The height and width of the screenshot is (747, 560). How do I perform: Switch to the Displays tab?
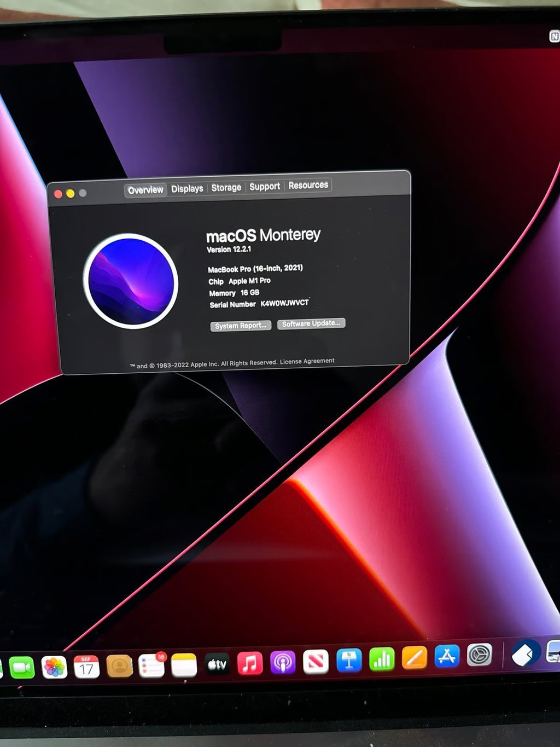(187, 189)
